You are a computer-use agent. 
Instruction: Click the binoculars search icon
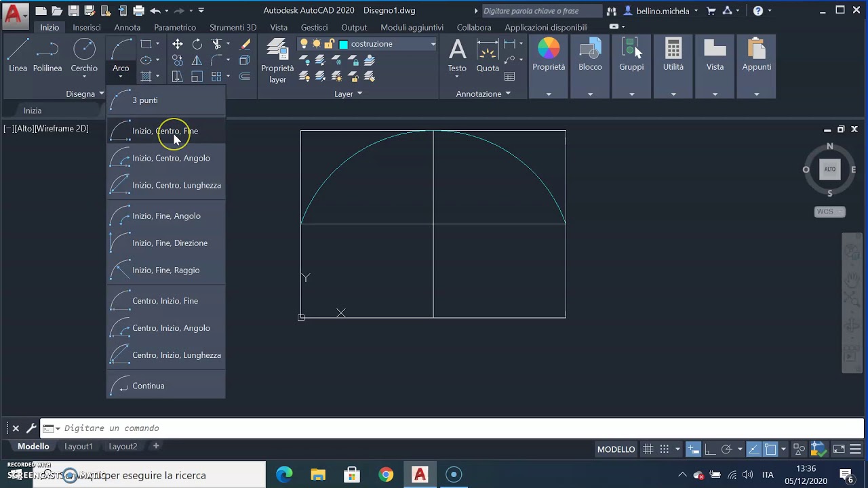(612, 11)
